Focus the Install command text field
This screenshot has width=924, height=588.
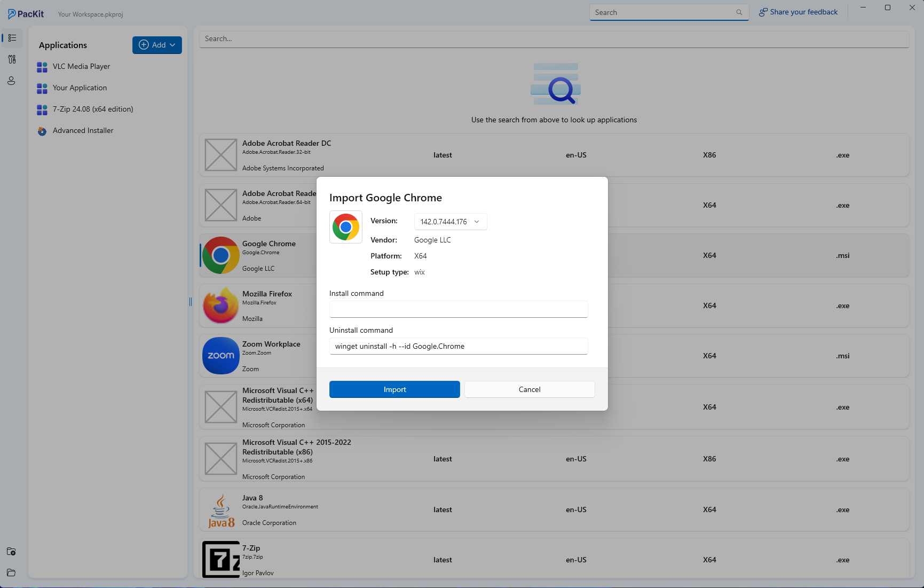(458, 309)
